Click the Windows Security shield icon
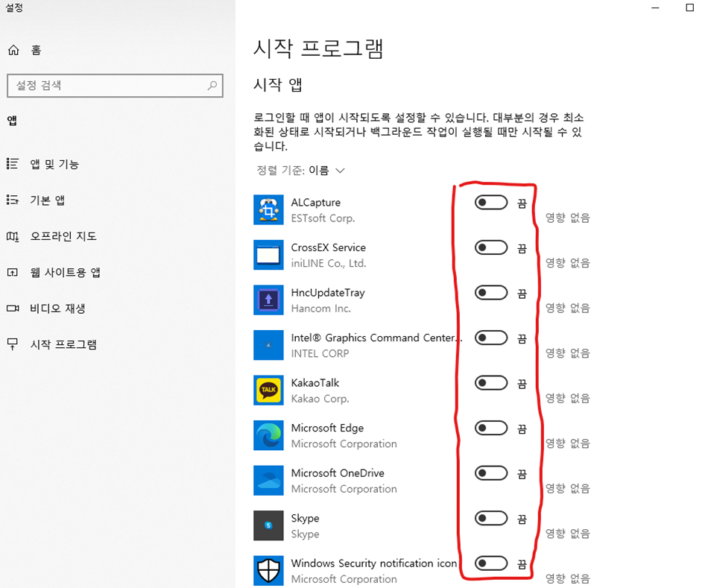This screenshot has width=711, height=588. [x=268, y=571]
